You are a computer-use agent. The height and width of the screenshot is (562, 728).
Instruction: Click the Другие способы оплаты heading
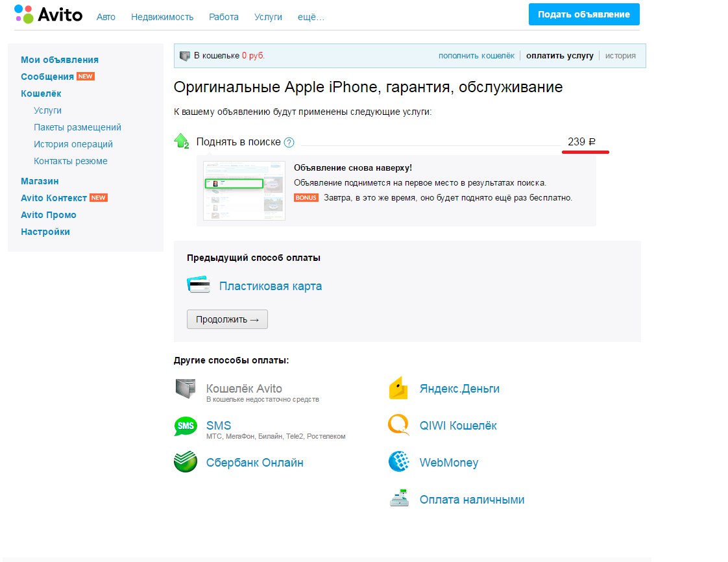pyautogui.click(x=231, y=360)
